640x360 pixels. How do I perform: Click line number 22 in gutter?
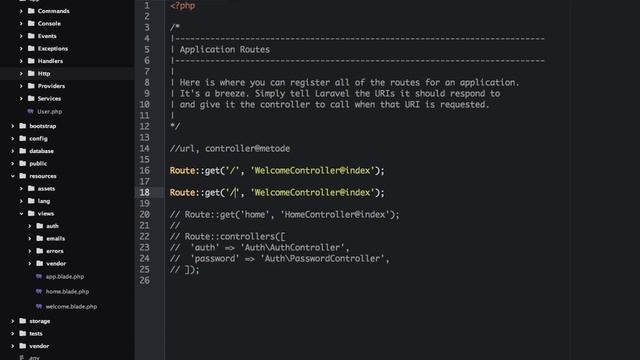click(x=144, y=237)
